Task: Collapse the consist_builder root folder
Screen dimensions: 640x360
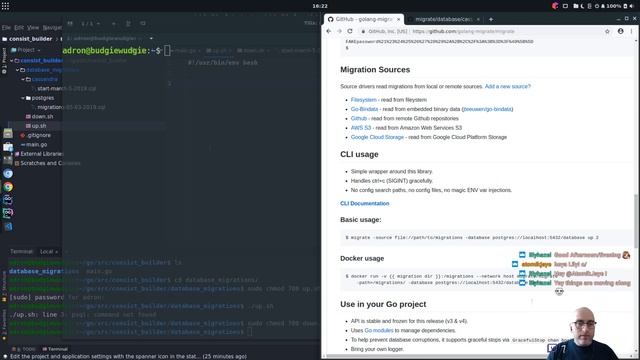Action: pos(12,60)
